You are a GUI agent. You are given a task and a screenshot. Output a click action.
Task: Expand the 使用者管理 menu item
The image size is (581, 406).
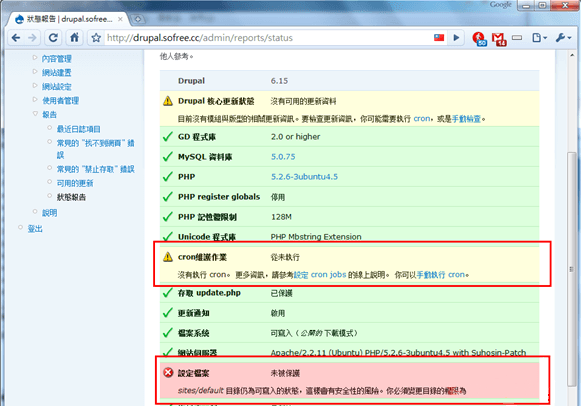coord(35,100)
